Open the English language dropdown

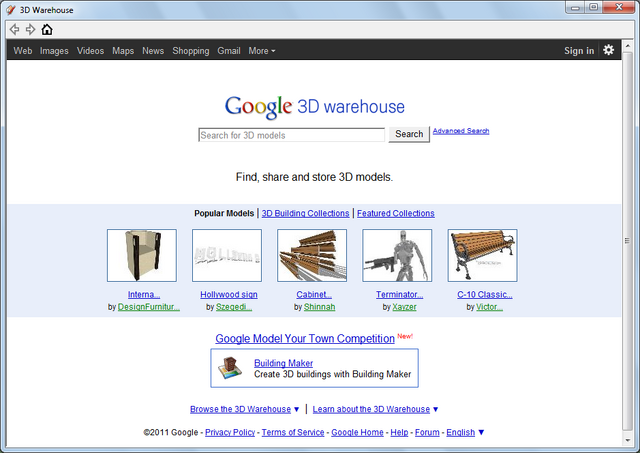pyautogui.click(x=465, y=433)
